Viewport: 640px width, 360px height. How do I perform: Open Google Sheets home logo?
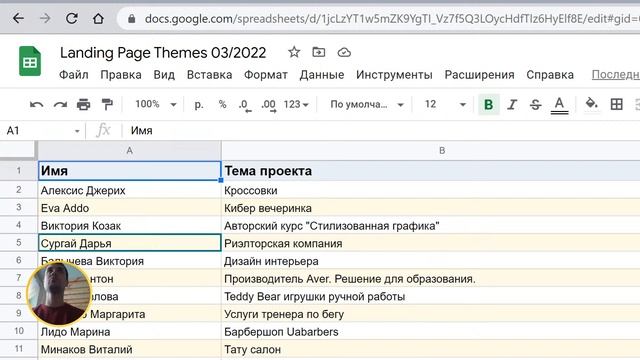point(30,61)
